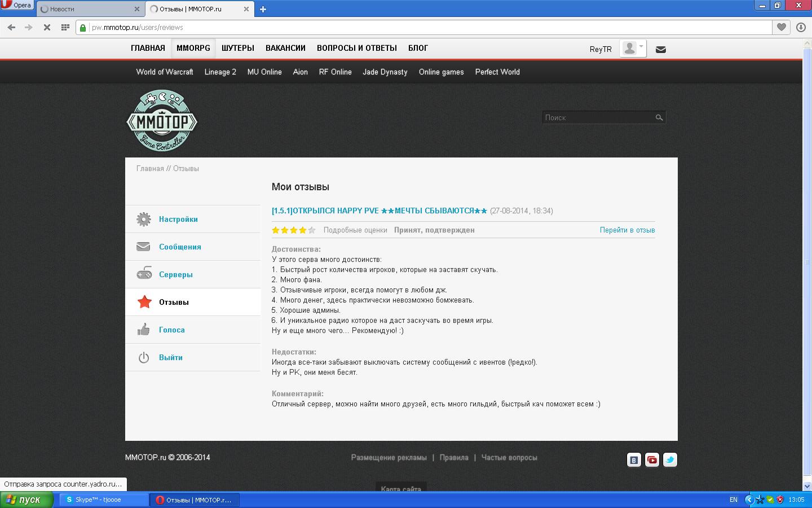Open Размещение рекламы footer link
Screen dimensions: 812x508
tap(389, 457)
